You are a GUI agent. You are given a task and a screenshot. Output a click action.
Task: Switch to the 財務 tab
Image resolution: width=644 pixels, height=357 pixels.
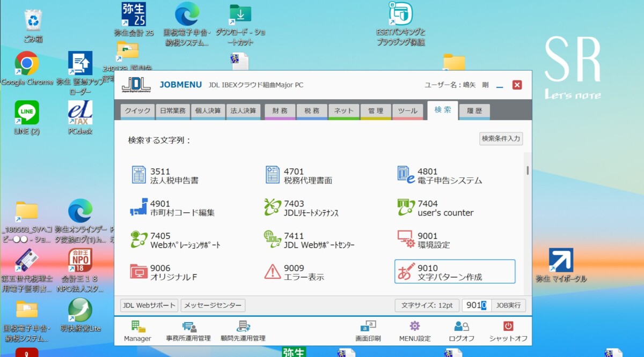pyautogui.click(x=280, y=111)
